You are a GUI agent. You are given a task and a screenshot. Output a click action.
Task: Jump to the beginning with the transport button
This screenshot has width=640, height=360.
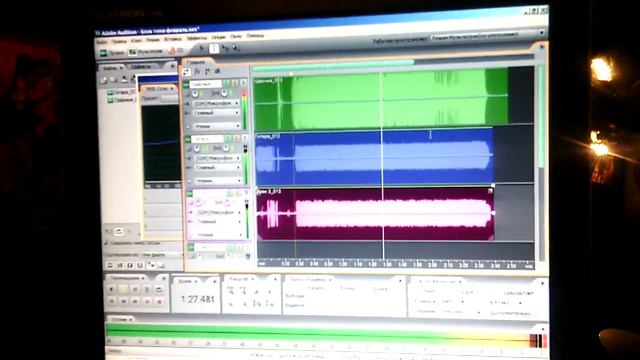111,301
